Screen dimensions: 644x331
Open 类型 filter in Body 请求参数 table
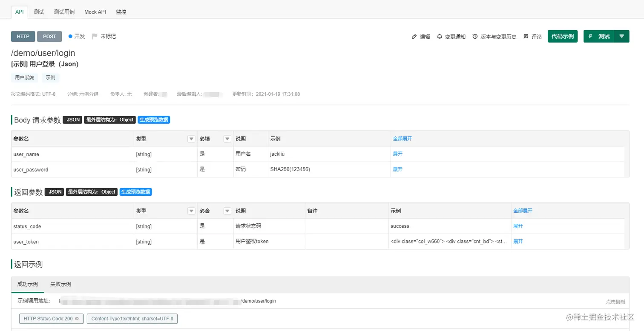coord(191,139)
